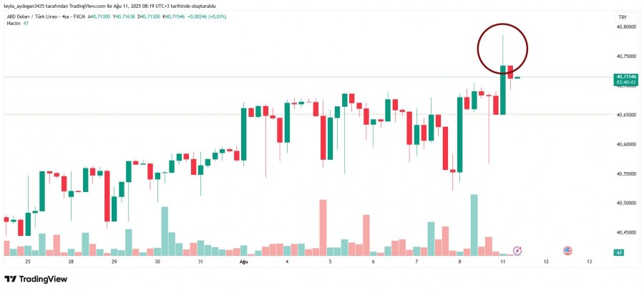The height and width of the screenshot is (291, 644).
Task: Select the Ağu month marker on time axis
Action: [243, 262]
